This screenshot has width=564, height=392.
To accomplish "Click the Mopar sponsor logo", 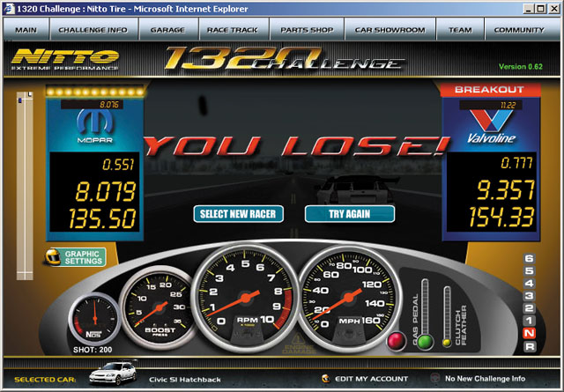I will click(95, 125).
